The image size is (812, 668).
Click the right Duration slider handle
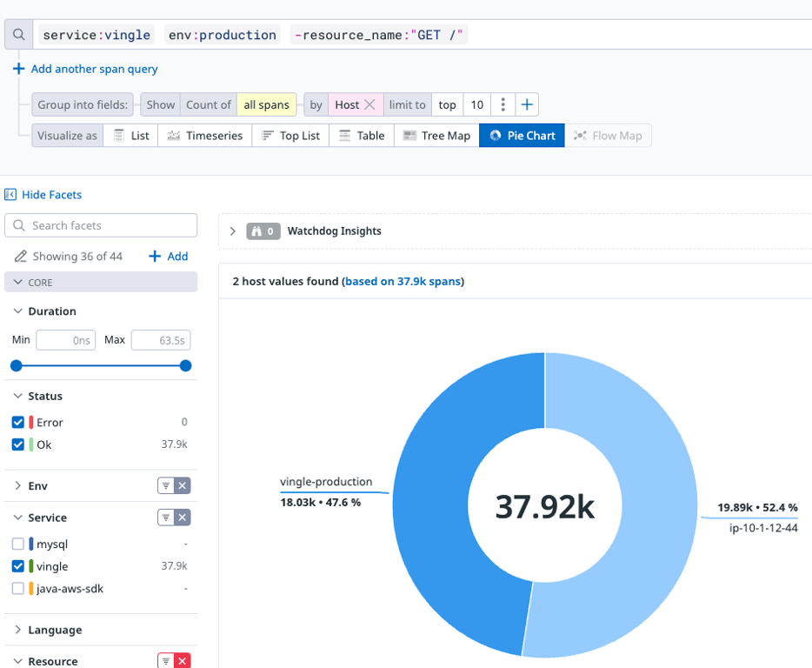[186, 366]
